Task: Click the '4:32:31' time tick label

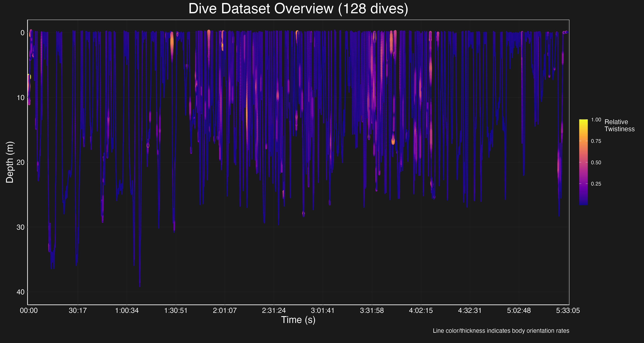Action: coord(470,311)
